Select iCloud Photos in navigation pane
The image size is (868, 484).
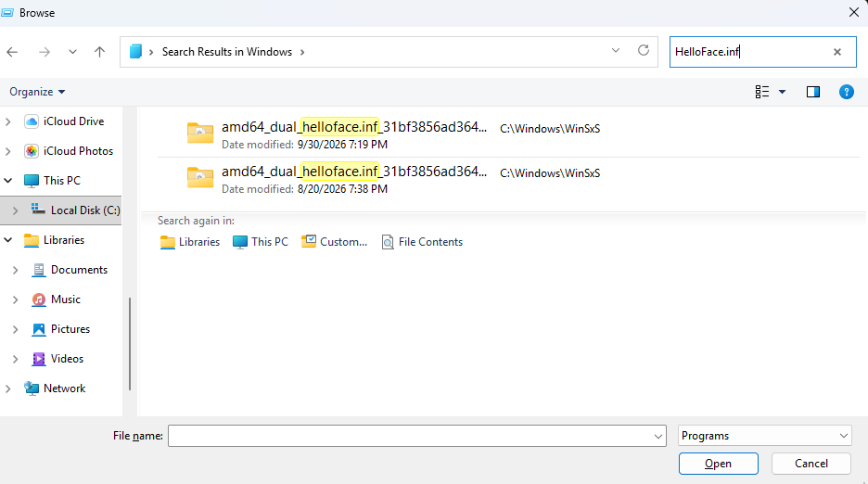coord(78,150)
